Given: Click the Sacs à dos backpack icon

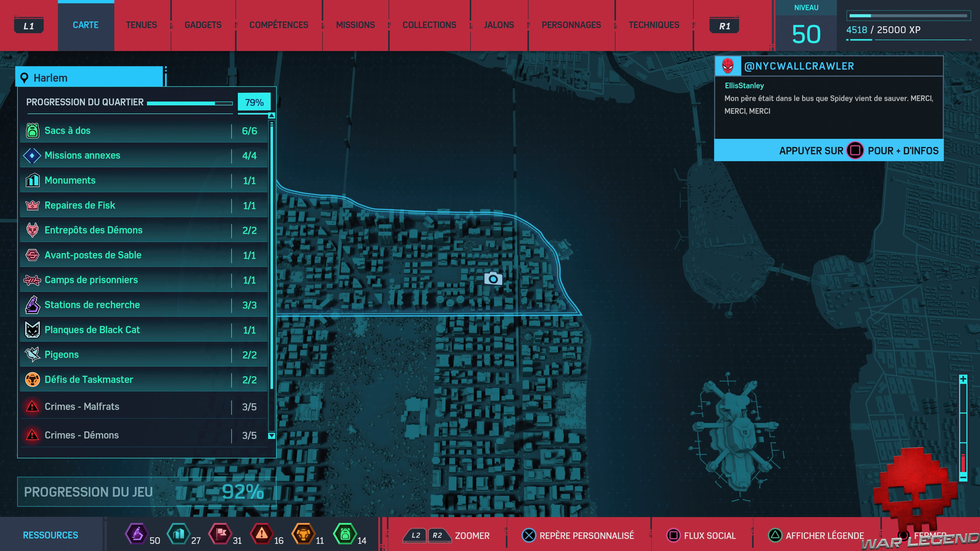Looking at the screenshot, I should tap(32, 130).
